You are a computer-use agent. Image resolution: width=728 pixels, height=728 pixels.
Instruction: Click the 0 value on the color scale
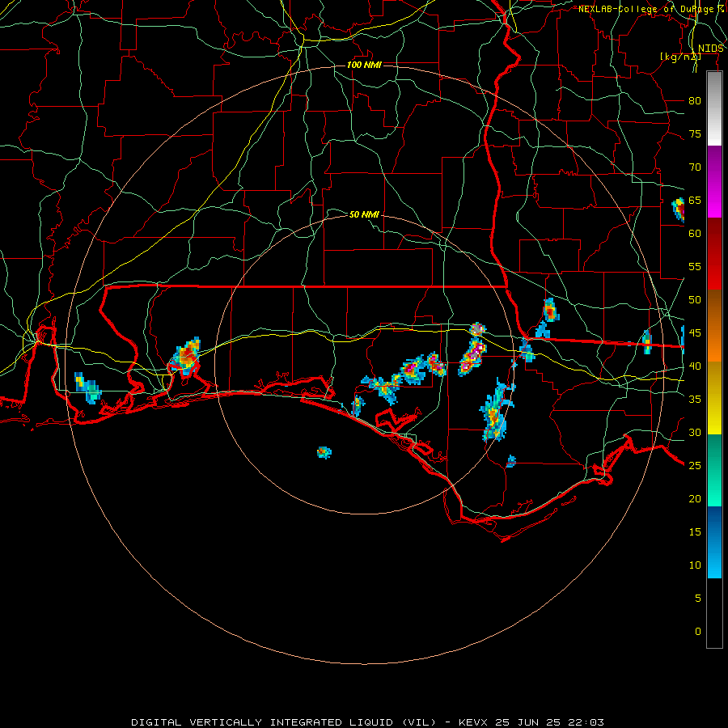(698, 632)
